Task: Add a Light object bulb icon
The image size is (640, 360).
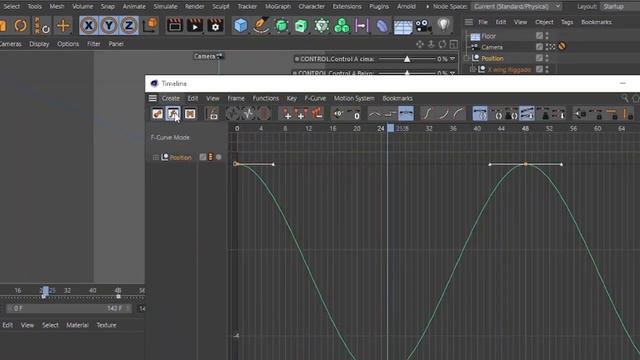Action: coord(443,25)
